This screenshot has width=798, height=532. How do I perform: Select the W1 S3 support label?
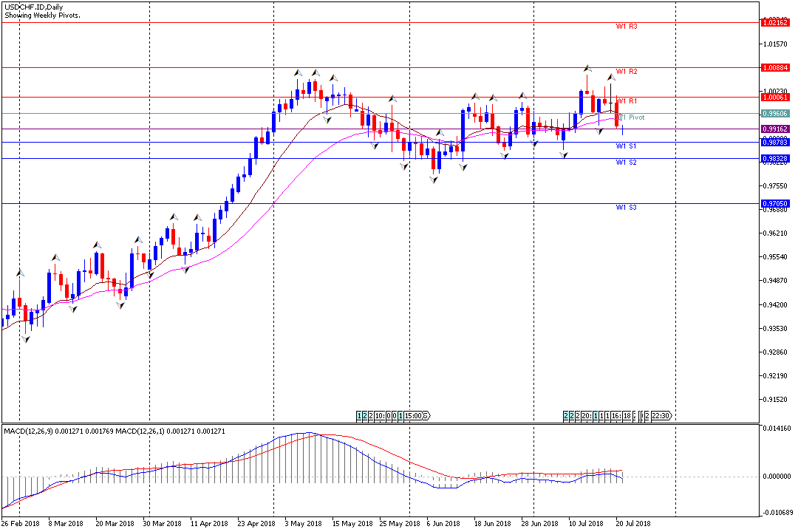(626, 208)
